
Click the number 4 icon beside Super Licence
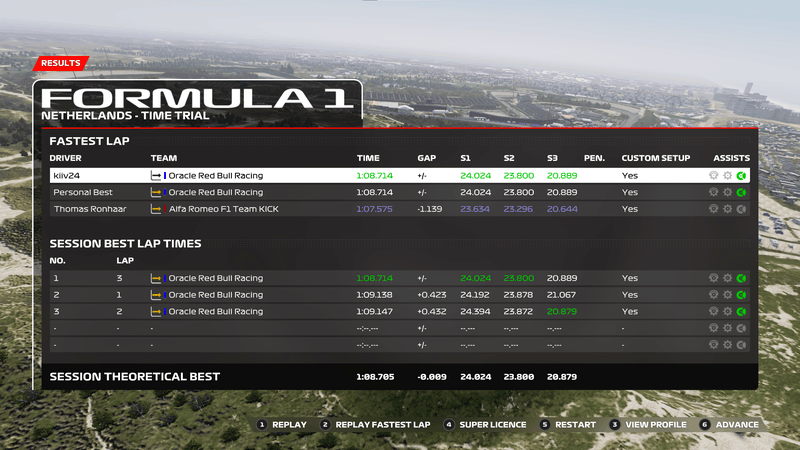449,424
